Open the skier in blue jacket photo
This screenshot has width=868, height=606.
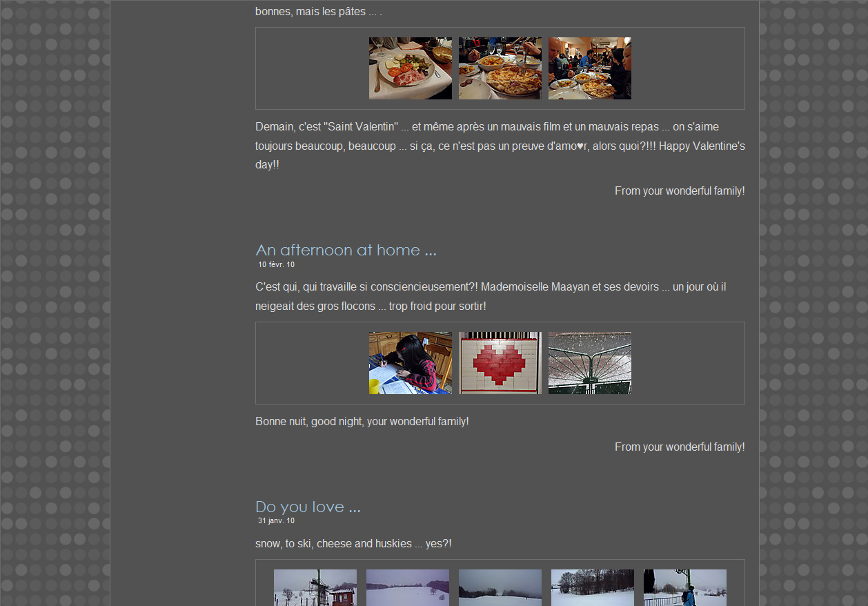pos(684,587)
